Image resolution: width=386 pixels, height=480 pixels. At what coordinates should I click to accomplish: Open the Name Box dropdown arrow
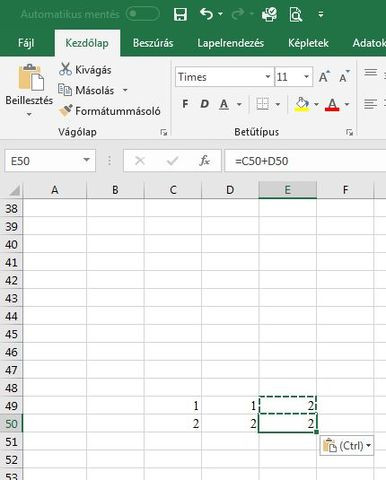(x=87, y=160)
